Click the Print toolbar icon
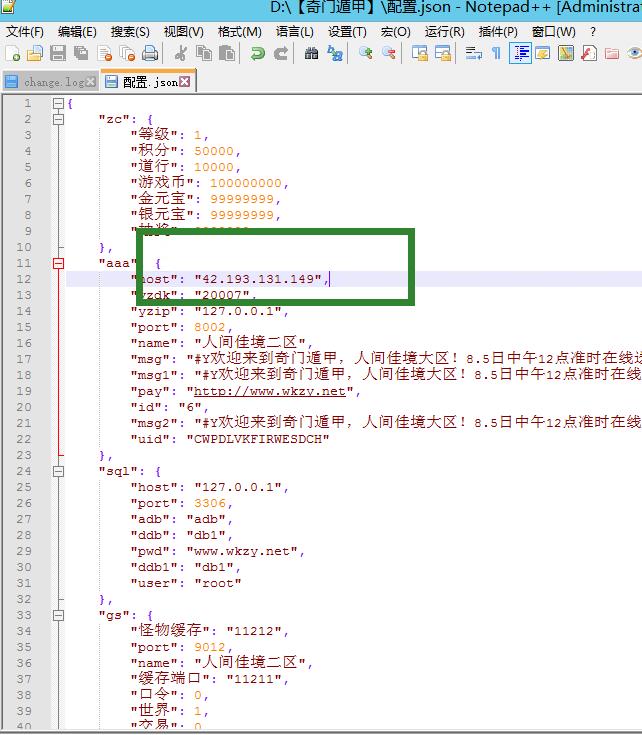This screenshot has width=642, height=735. click(150, 54)
